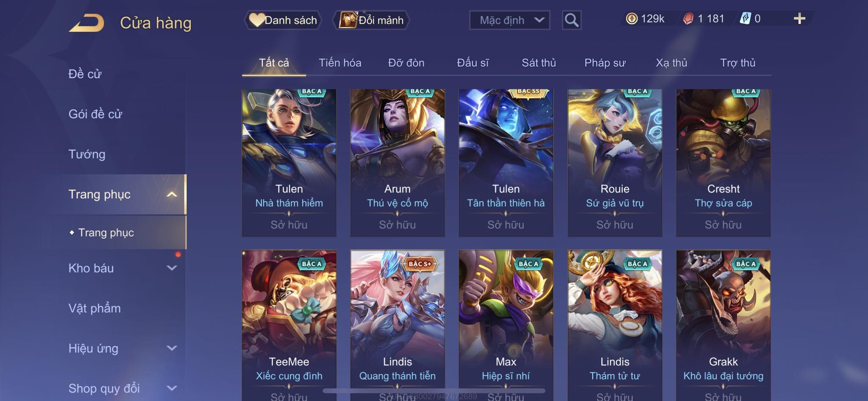Open the Tướng sidebar menu item

[87, 154]
